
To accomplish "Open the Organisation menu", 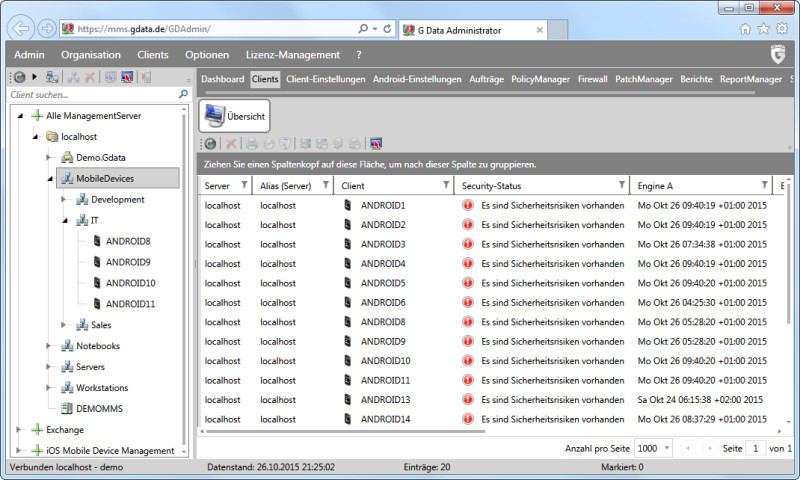I will click(x=91, y=55).
